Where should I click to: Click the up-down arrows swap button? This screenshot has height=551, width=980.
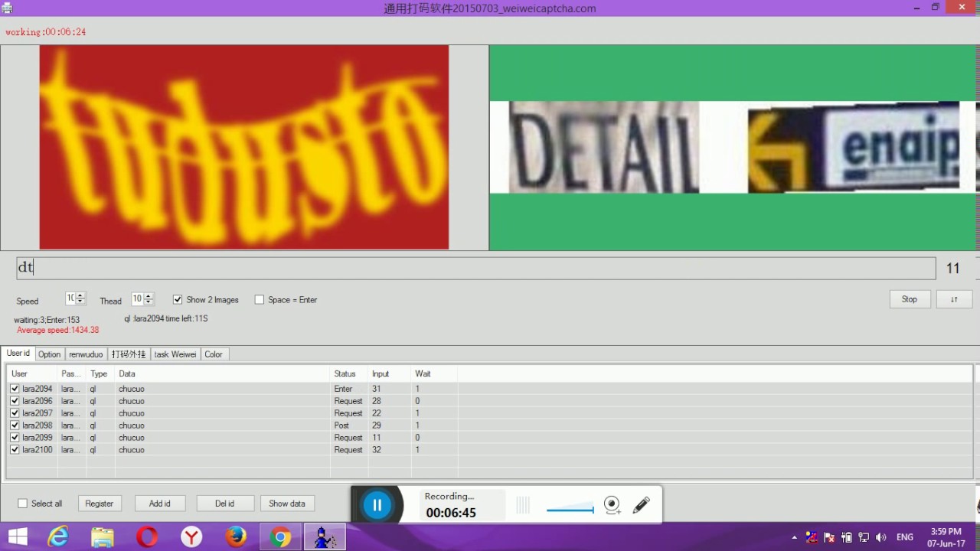pyautogui.click(x=954, y=299)
